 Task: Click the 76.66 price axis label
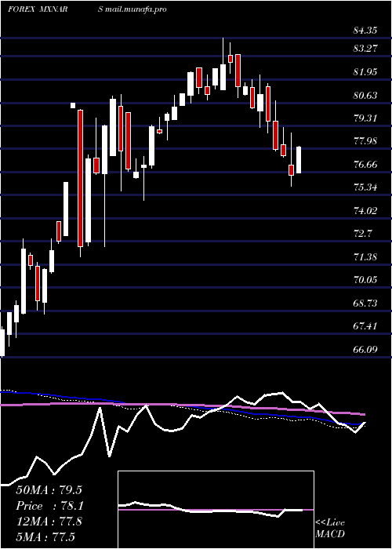365,164
